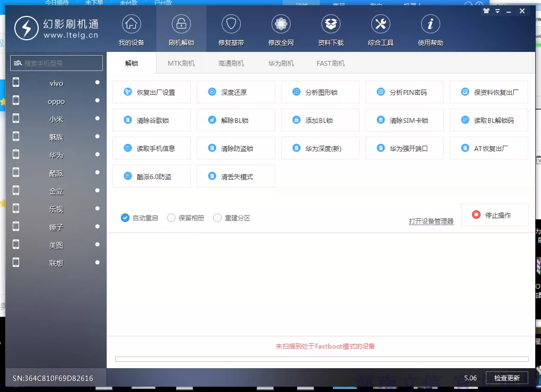Viewport: 541px width, 392px height.
Task: Click the skin shirt icon in title bar
Action: 486,11
